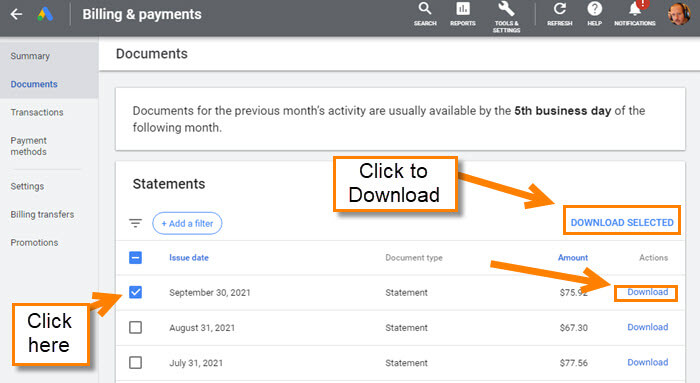Image resolution: width=700 pixels, height=383 pixels.
Task: Toggle the select-all header checkbox
Action: tap(135, 258)
